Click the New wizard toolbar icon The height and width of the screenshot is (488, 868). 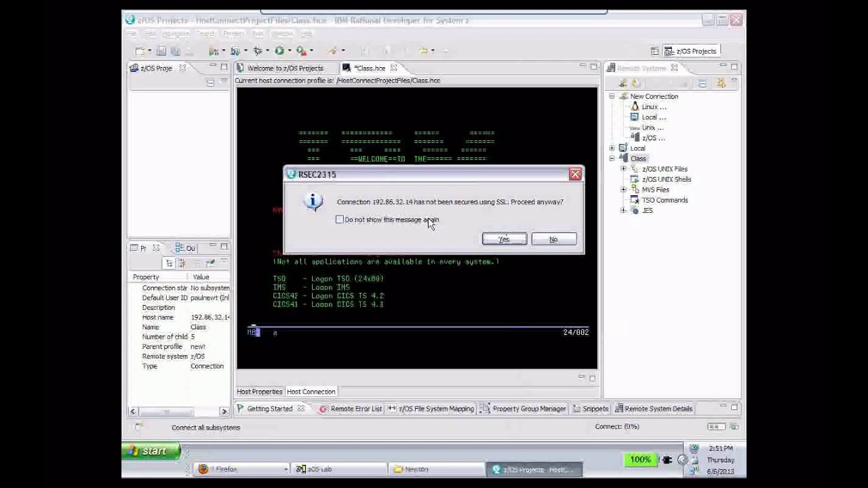tap(140, 51)
